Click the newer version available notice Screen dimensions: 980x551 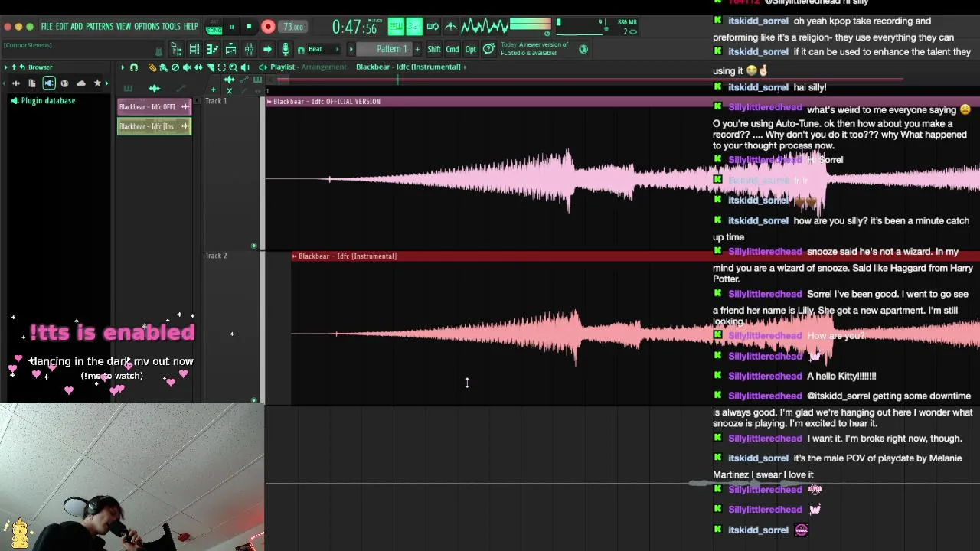pyautogui.click(x=534, y=49)
